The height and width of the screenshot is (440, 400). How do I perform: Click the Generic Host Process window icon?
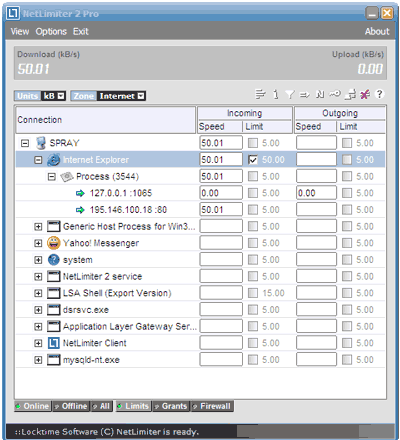click(x=53, y=226)
